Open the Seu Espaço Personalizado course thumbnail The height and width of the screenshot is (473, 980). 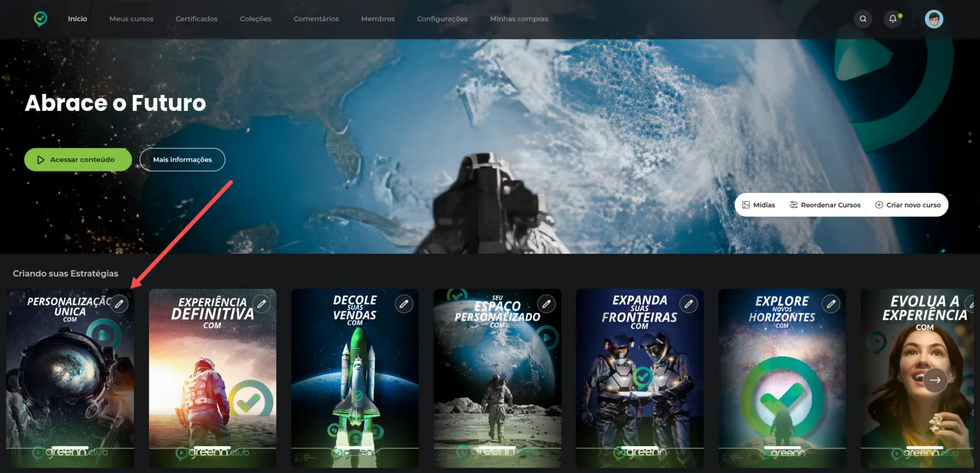pyautogui.click(x=497, y=379)
